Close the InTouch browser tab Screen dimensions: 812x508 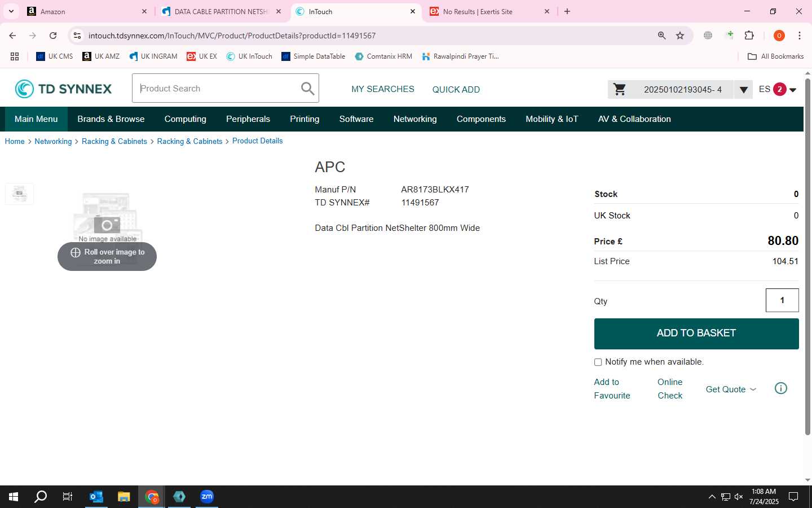point(413,11)
